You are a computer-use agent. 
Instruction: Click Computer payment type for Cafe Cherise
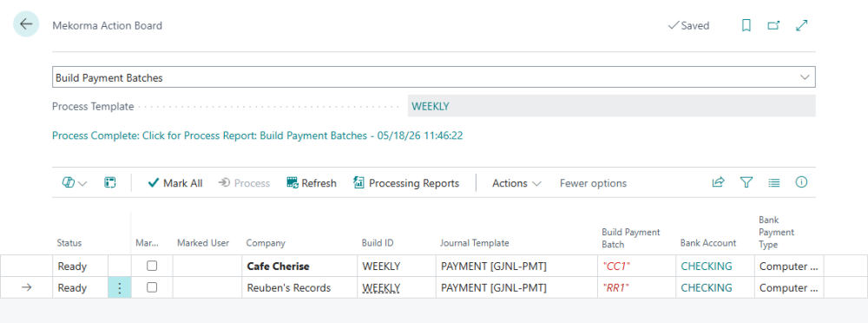788,267
